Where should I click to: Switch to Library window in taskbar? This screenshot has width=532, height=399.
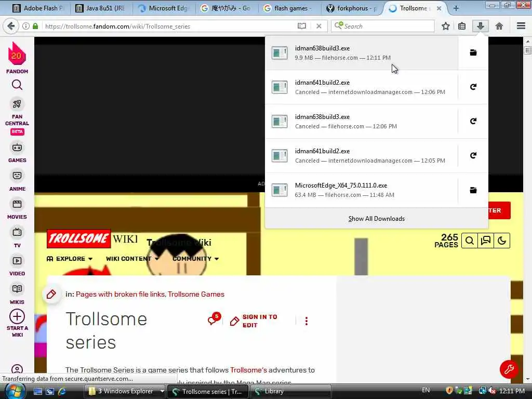pos(291,391)
